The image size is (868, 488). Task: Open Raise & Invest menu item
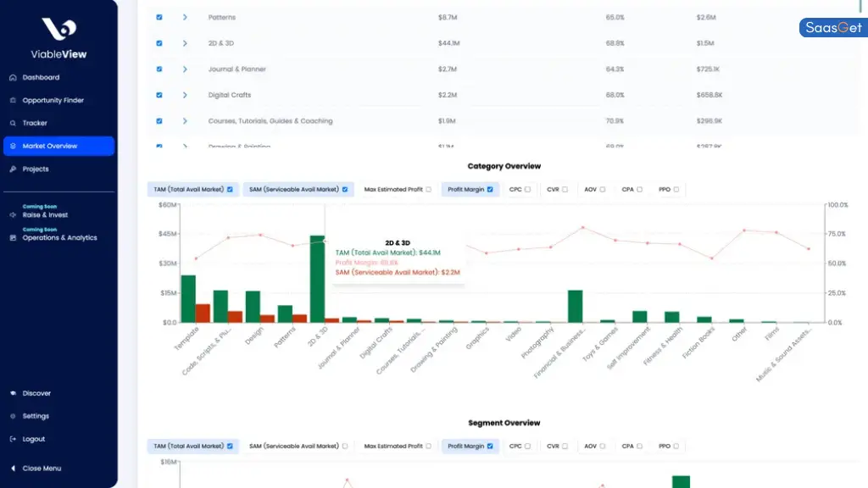44,215
